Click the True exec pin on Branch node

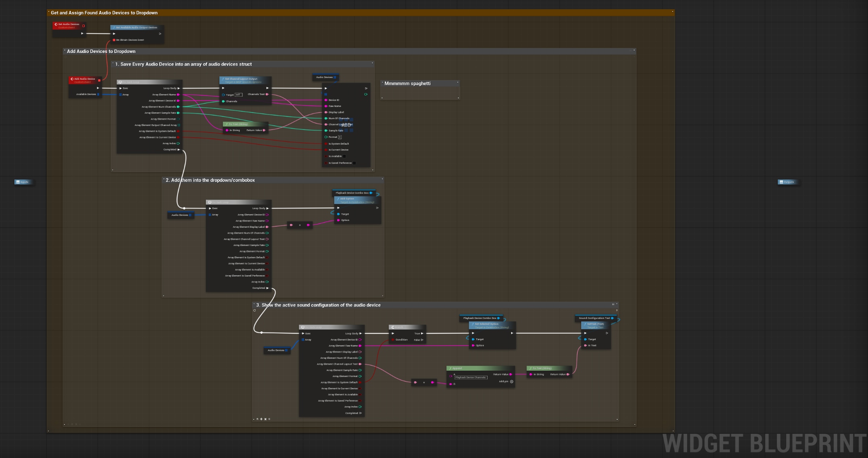click(x=422, y=333)
